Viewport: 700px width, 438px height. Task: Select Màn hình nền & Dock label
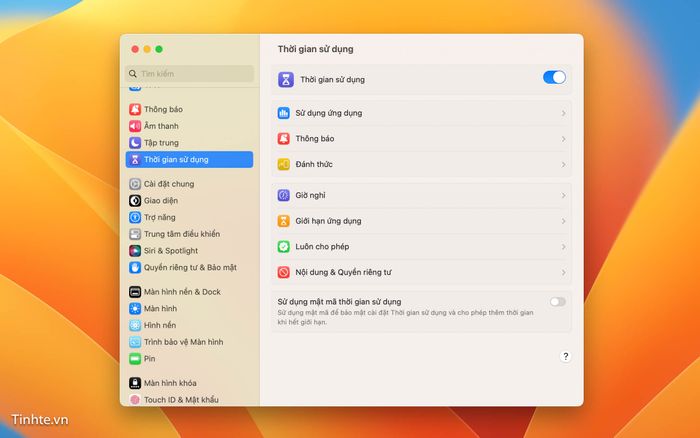click(x=182, y=292)
